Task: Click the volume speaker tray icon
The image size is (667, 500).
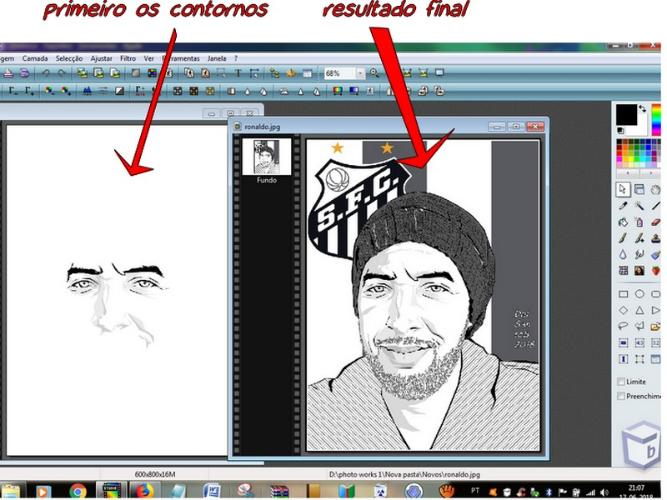Action: tap(604, 492)
